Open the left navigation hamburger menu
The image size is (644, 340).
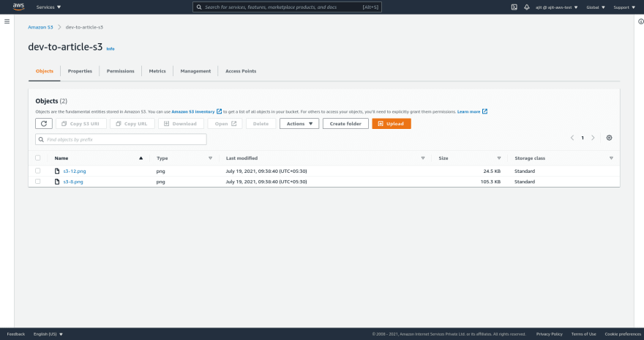pos(7,21)
